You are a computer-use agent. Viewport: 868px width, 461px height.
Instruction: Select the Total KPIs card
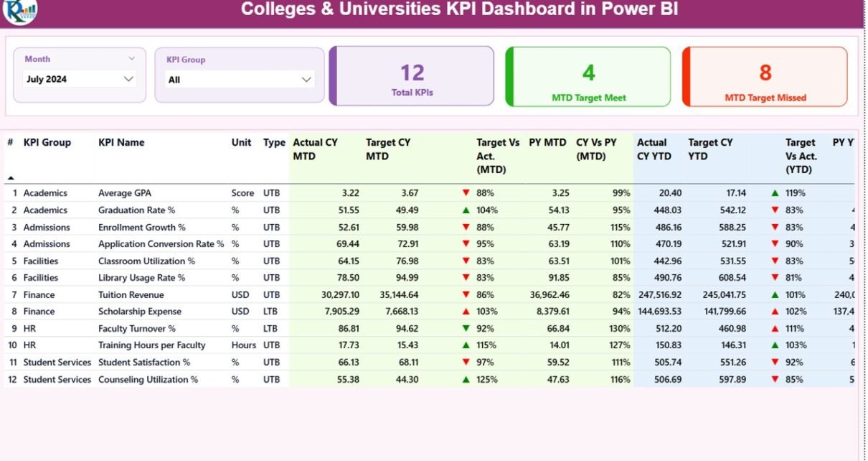pos(412,77)
